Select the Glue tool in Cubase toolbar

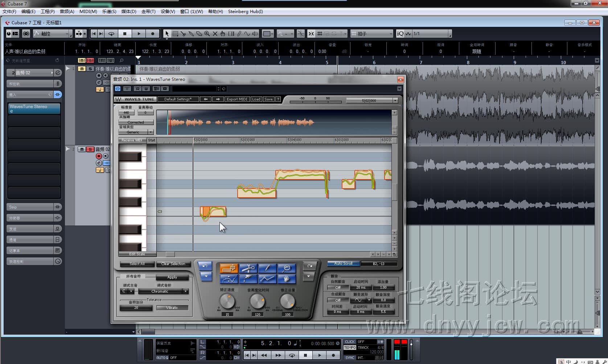coord(191,34)
